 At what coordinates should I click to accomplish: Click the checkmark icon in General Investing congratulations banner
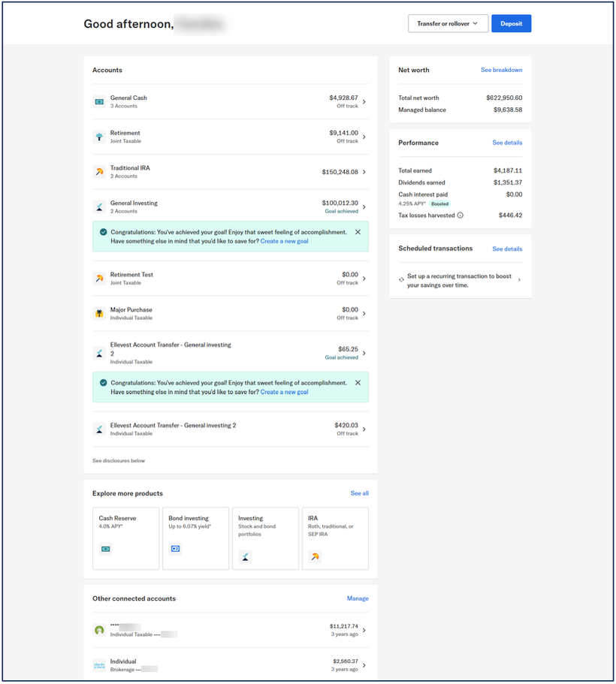[103, 232]
